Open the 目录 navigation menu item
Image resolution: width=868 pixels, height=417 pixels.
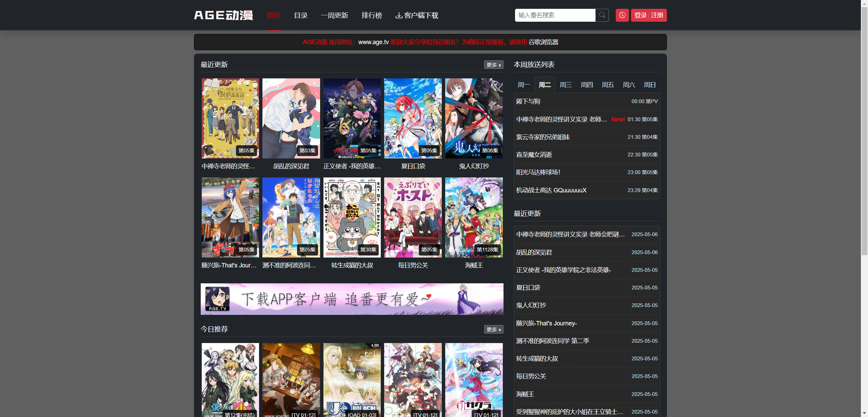(301, 15)
